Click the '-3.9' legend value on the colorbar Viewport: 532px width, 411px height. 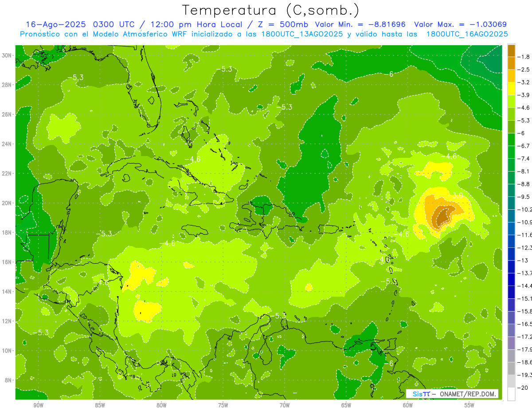pos(524,95)
